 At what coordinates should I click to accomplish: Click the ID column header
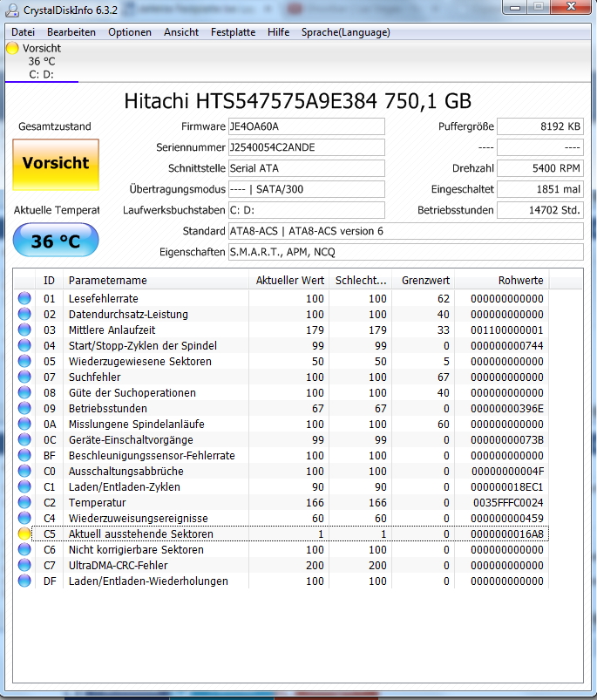(49, 281)
